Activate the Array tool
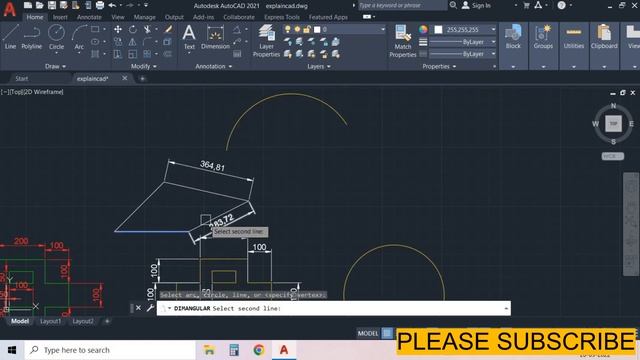 pyautogui.click(x=147, y=54)
